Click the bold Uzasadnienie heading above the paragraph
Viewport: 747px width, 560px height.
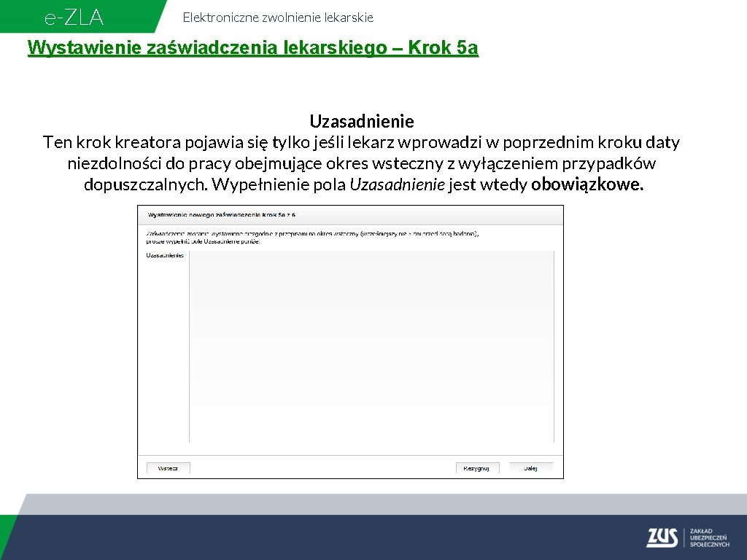point(362,121)
